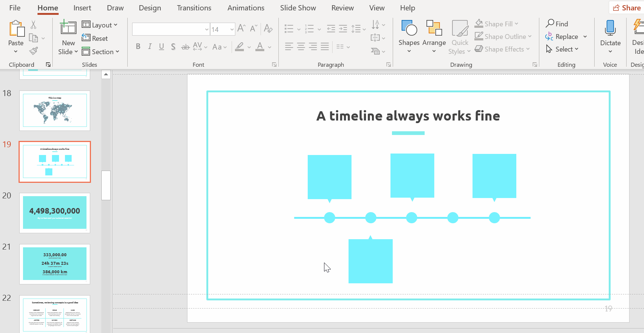Apply text highlight color
This screenshot has width=644, height=333.
point(240,46)
